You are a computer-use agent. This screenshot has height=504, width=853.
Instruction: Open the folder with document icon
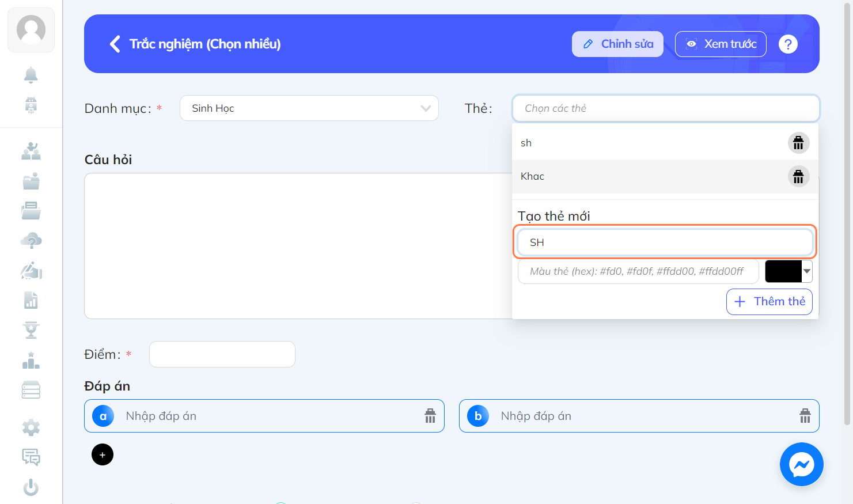click(x=31, y=181)
